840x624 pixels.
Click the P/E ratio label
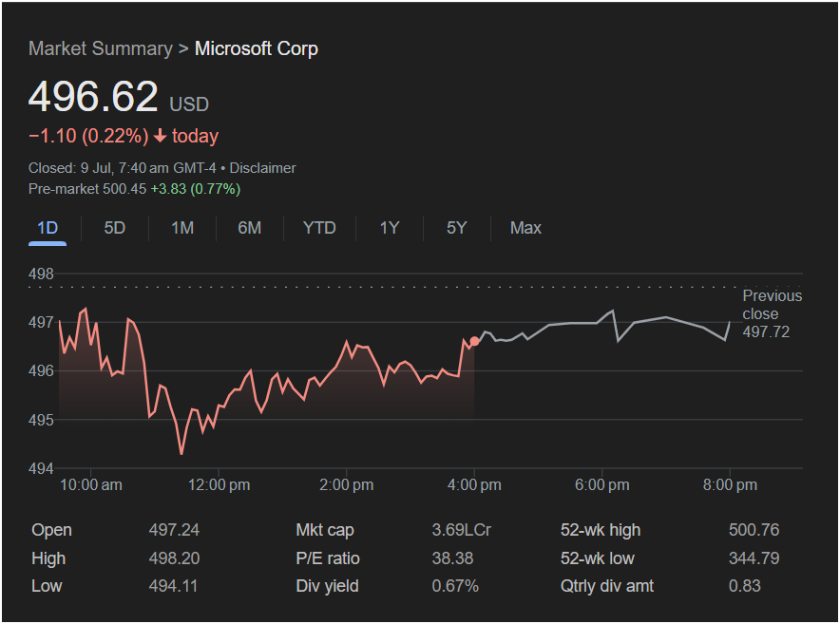[327, 558]
